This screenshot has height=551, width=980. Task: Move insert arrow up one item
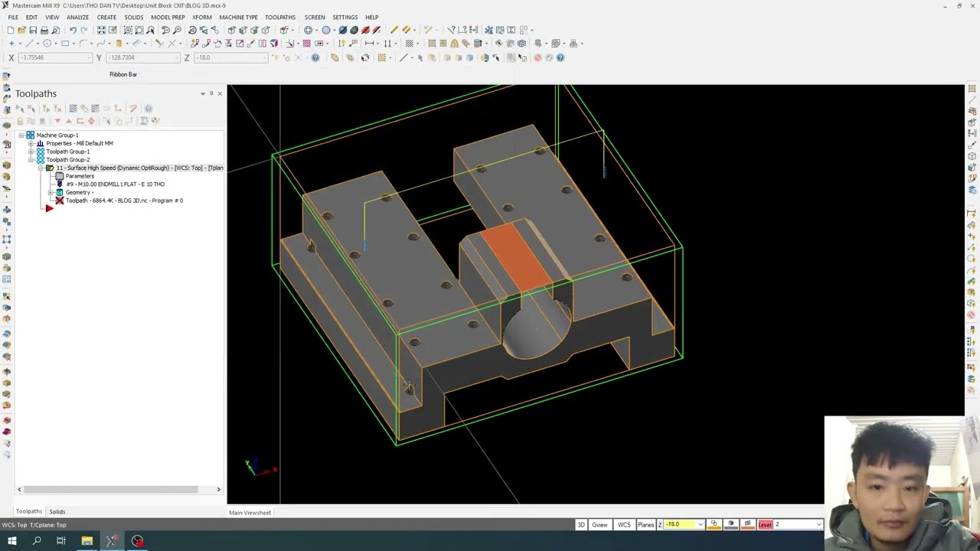point(69,121)
